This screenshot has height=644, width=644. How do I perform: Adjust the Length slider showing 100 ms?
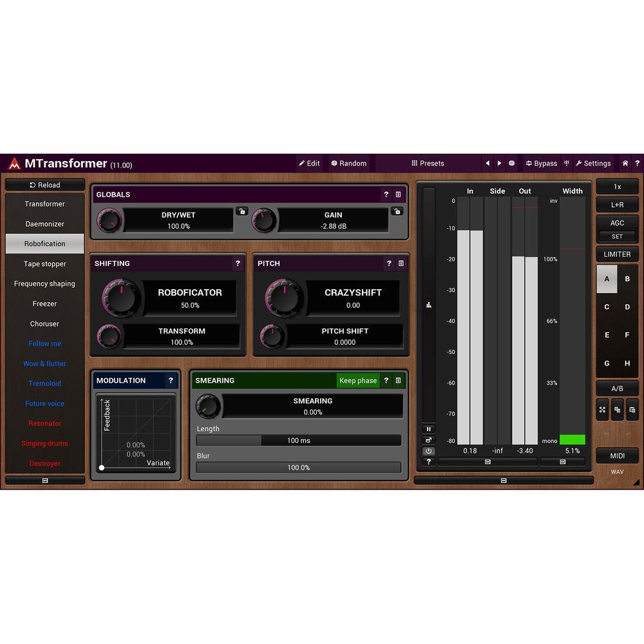[298, 440]
